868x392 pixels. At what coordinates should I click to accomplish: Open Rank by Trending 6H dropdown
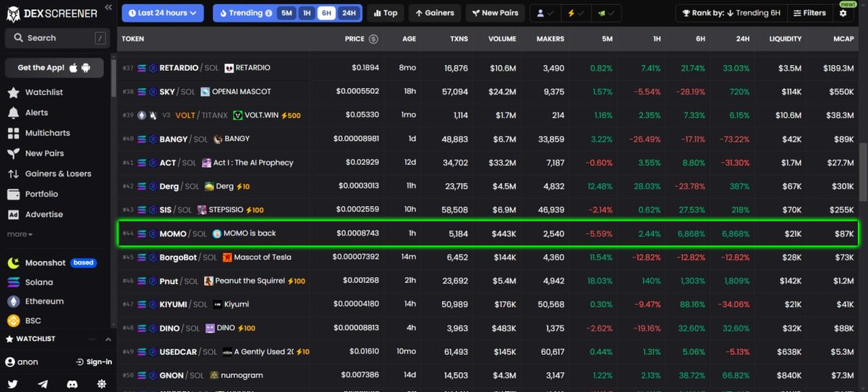[731, 13]
